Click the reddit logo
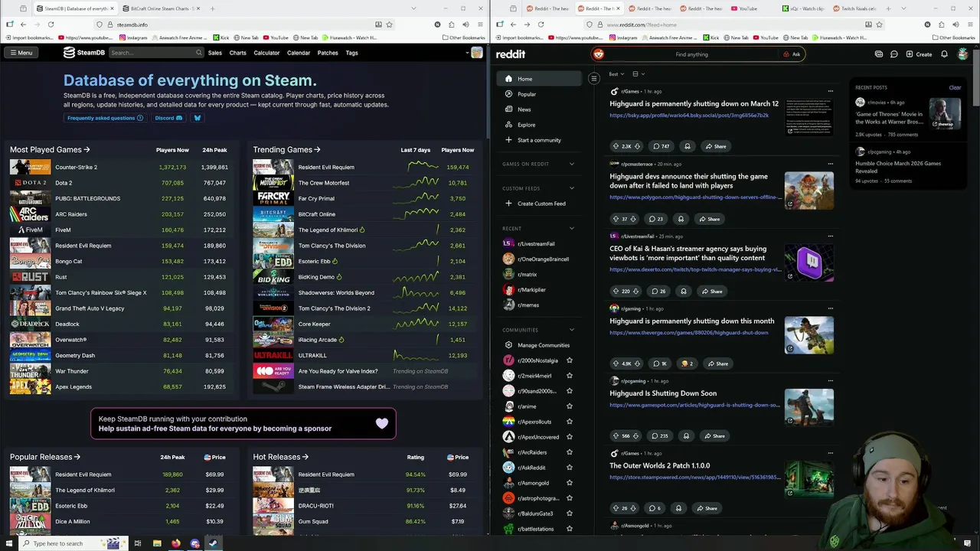Image resolution: width=980 pixels, height=551 pixels. (511, 54)
